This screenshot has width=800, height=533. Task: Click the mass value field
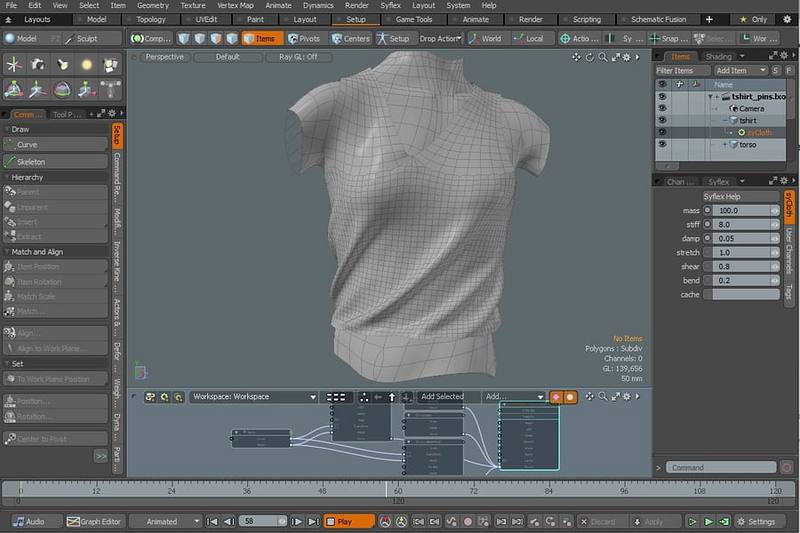pos(737,211)
